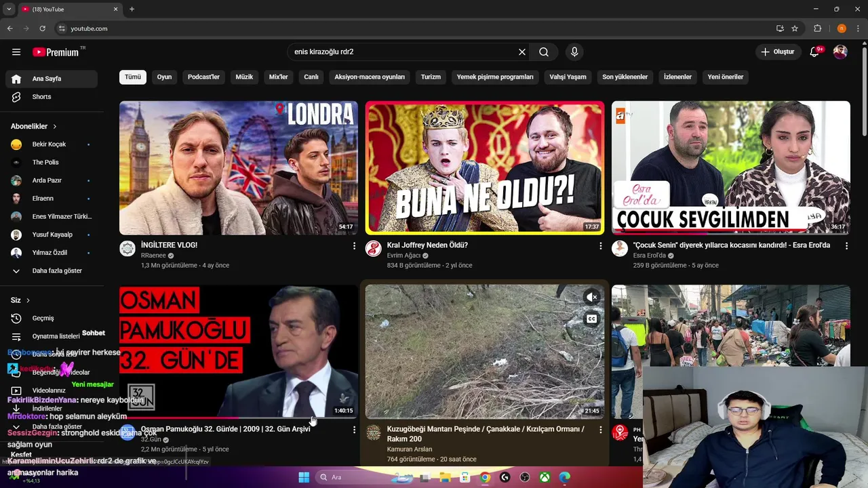Open the Windows Start menu
868x488 pixels.
pyautogui.click(x=304, y=477)
